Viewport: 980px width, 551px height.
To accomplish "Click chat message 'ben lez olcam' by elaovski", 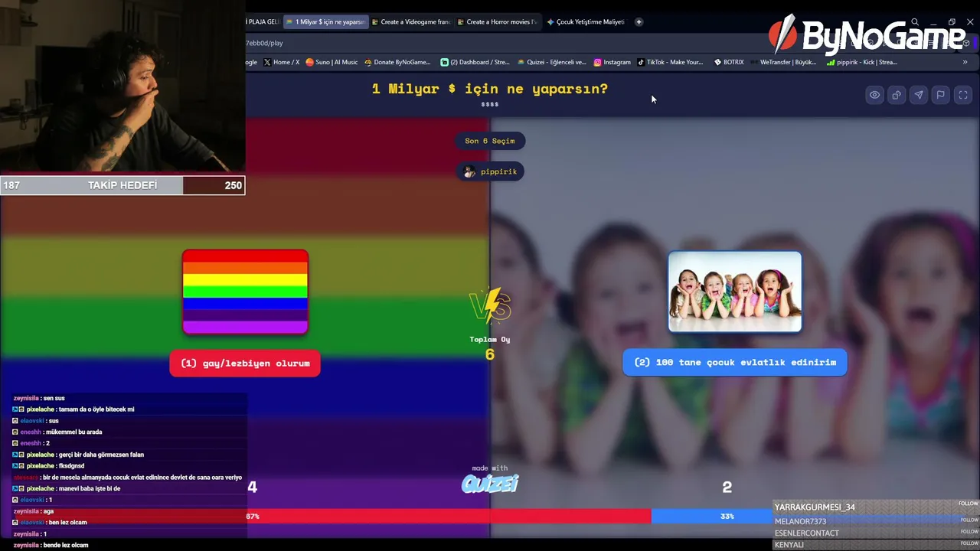I will click(x=68, y=523).
